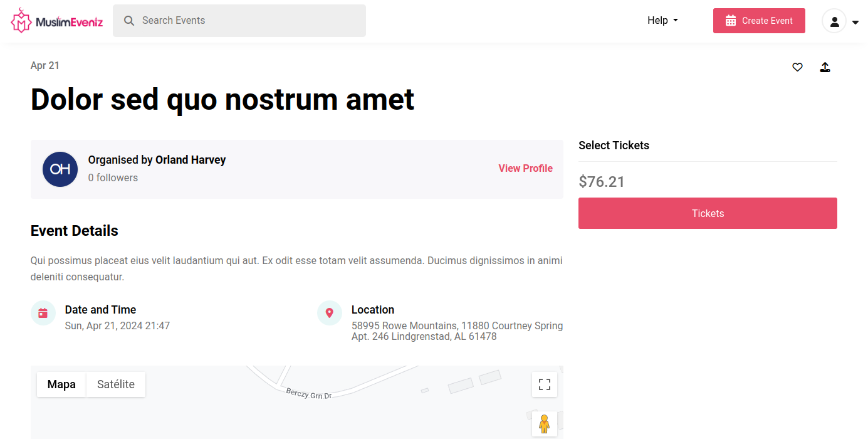Open the Help dropdown menu

pos(662,21)
